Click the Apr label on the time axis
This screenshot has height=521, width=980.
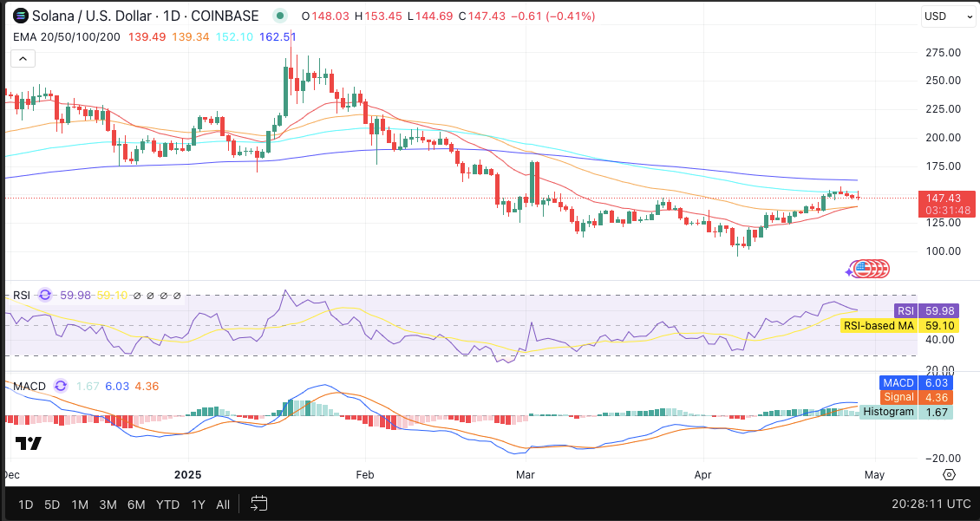703,475
